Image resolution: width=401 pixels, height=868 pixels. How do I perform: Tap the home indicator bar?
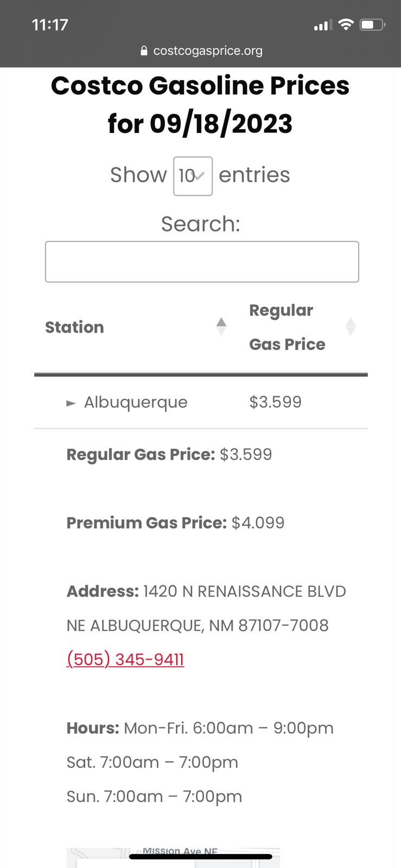click(x=200, y=857)
